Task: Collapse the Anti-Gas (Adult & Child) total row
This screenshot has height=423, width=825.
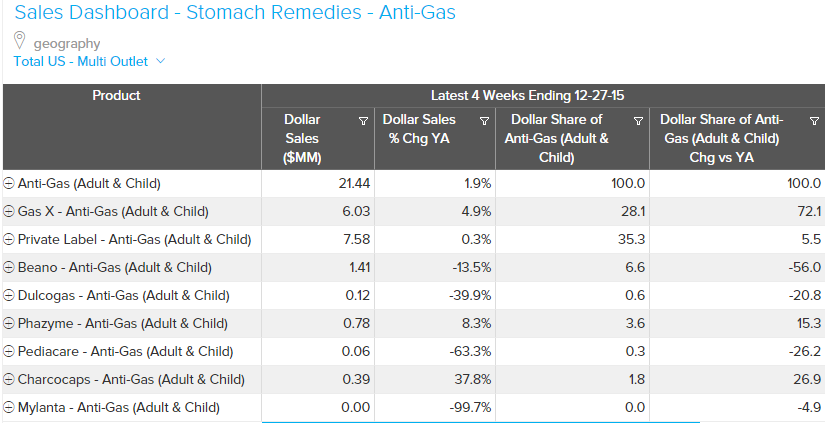Action: 9,184
